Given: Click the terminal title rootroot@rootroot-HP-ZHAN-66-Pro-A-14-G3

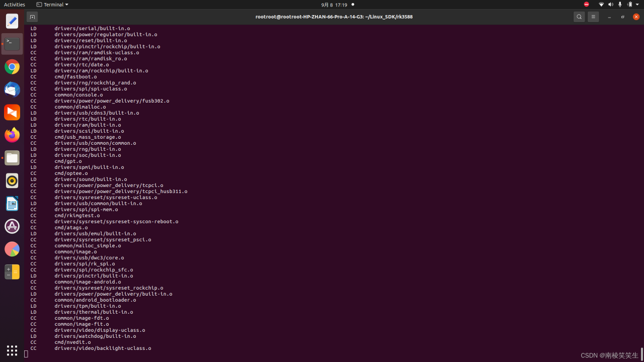Looking at the screenshot, I should (x=334, y=17).
